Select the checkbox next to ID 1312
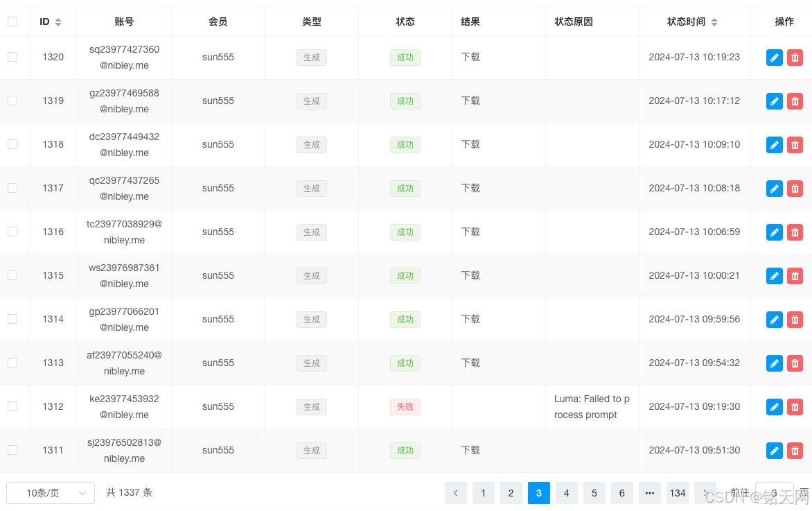 pyautogui.click(x=12, y=407)
